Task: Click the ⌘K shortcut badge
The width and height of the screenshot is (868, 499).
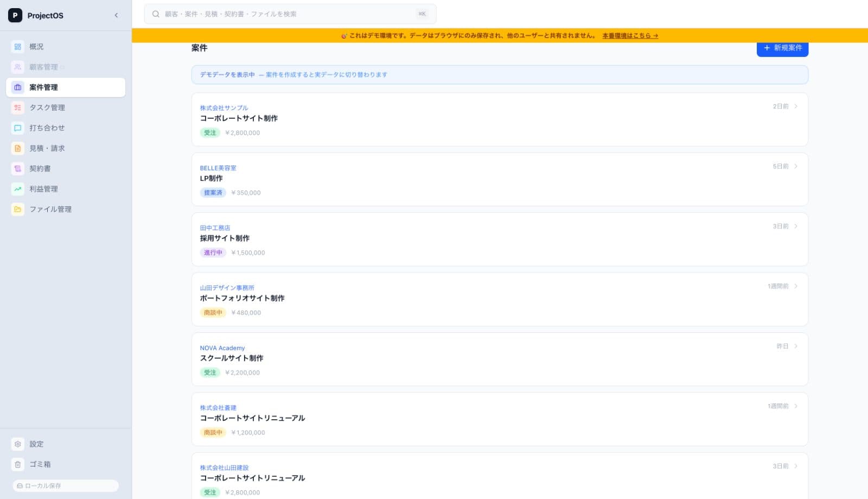Action: coord(422,14)
